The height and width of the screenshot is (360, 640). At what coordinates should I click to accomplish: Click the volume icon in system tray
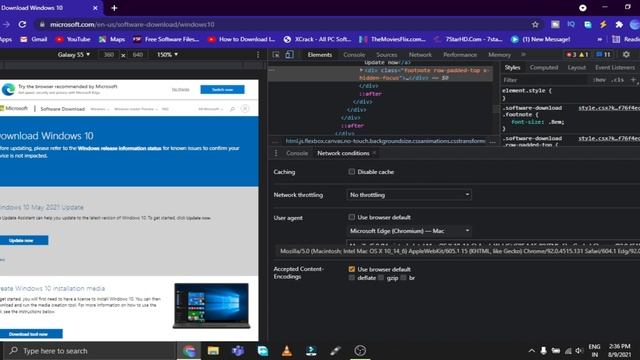point(579,351)
